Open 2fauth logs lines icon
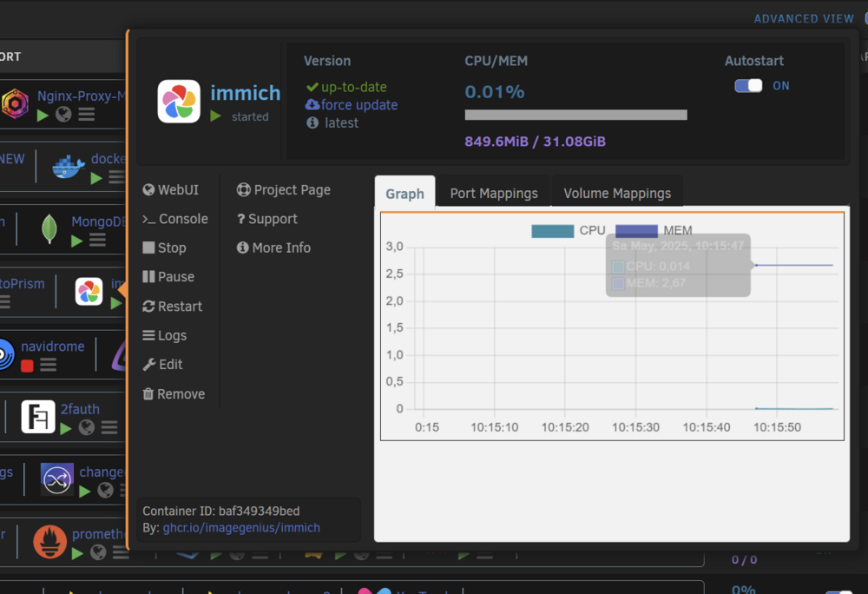The image size is (868, 594). [109, 427]
